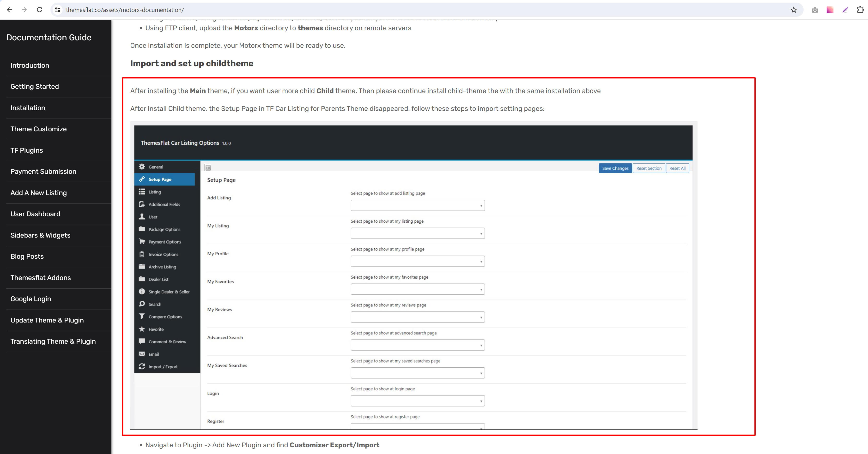The image size is (868, 454).
Task: Open the Advanced Search page dropdown
Action: [x=418, y=345]
